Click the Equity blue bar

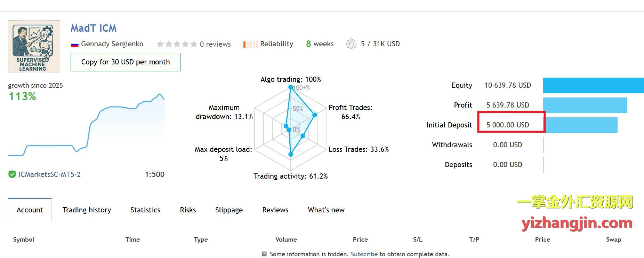coord(593,85)
